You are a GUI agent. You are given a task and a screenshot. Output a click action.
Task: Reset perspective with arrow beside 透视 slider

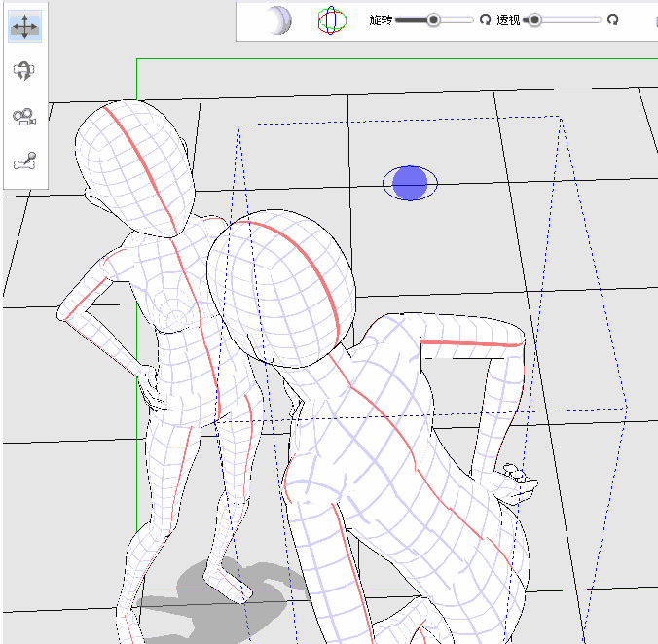tap(612, 19)
